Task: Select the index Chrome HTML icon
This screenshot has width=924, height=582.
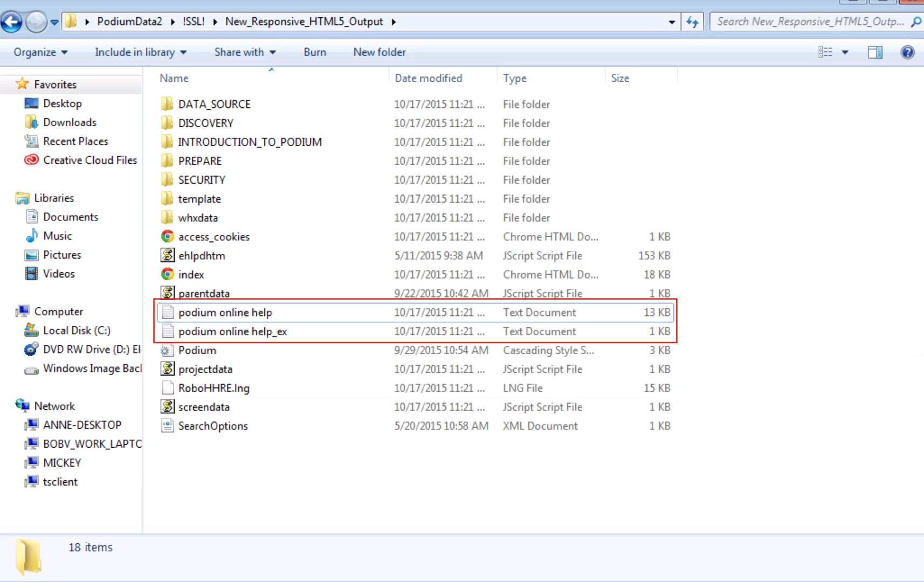Action: pos(168,274)
